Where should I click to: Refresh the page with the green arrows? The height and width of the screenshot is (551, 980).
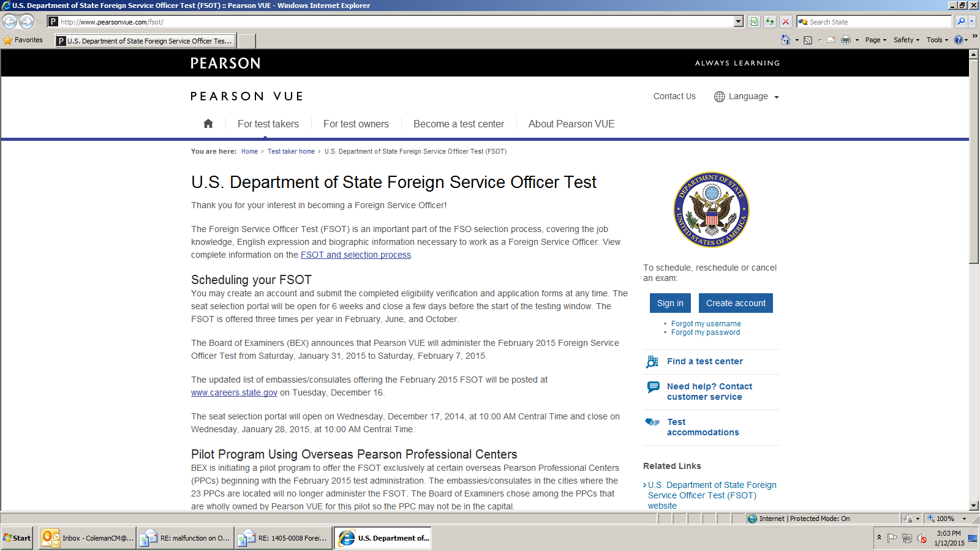770,22
